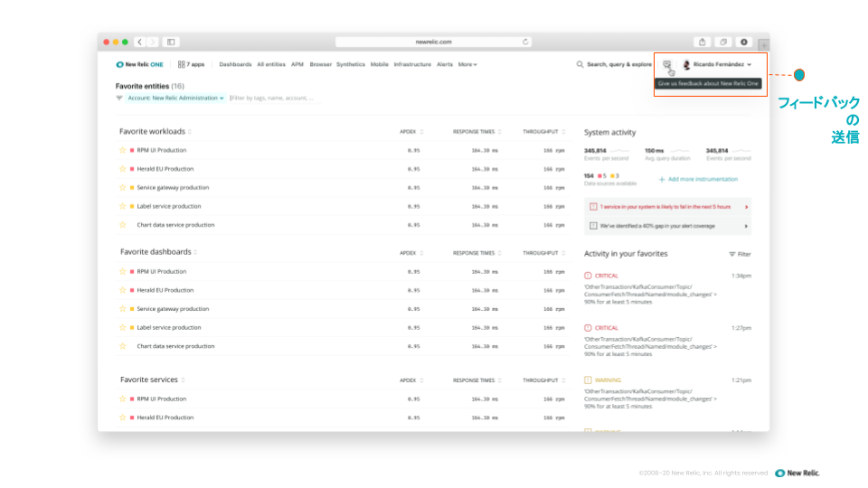Open RPM UI Production workload link
This screenshot has height=488, width=868.
(x=162, y=150)
